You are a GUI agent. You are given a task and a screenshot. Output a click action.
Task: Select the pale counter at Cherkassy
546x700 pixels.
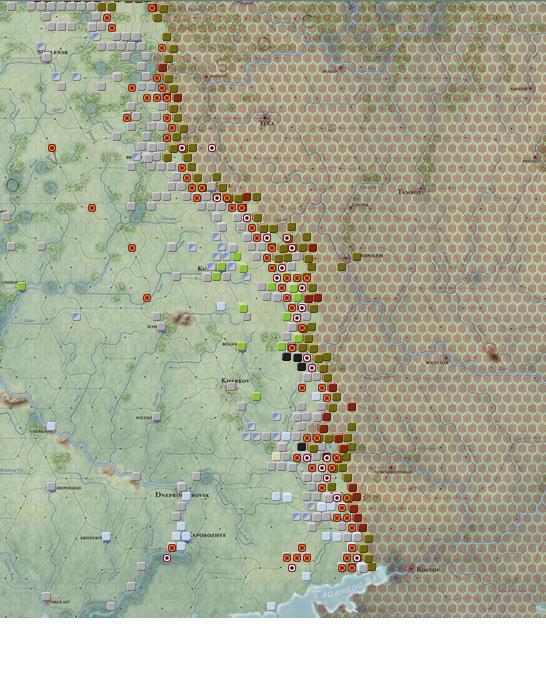coord(51,426)
